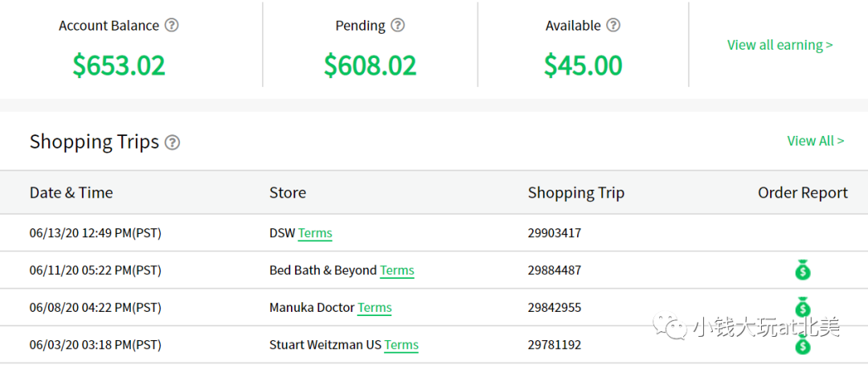Open Bed Bath & Beyond order report icon

[803, 270]
